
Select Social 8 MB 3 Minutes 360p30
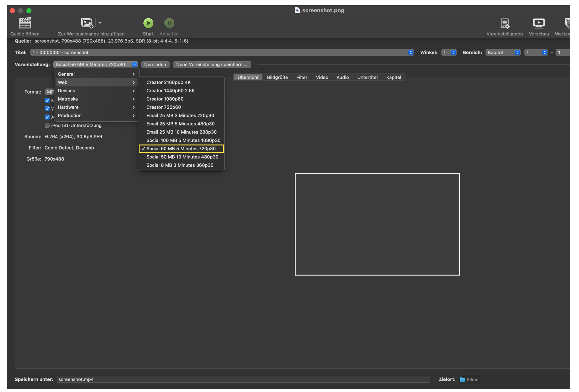[181, 165]
